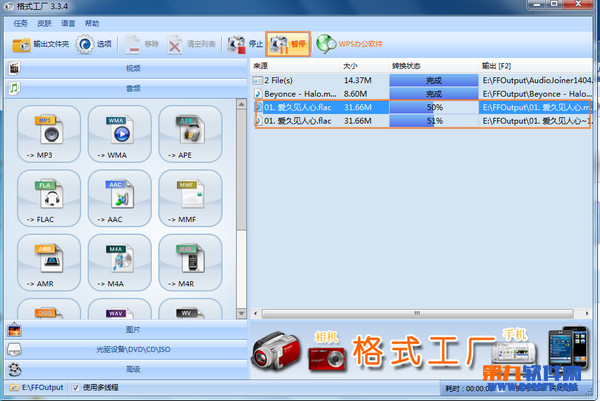The width and height of the screenshot is (600, 401).
Task: Click the 音频 music note icon
Action: 14,88
